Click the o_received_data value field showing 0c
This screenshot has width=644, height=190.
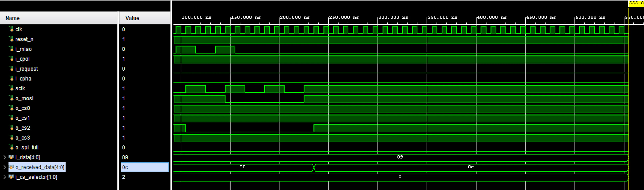pyautogui.click(x=145, y=167)
